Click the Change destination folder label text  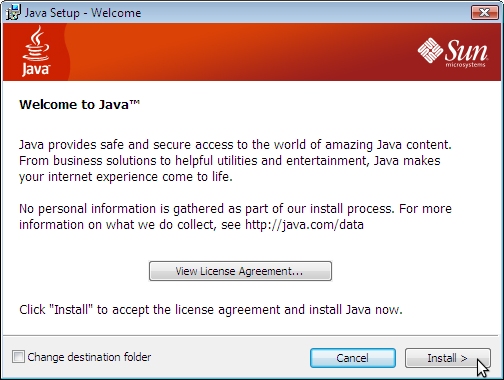pyautogui.click(x=89, y=357)
